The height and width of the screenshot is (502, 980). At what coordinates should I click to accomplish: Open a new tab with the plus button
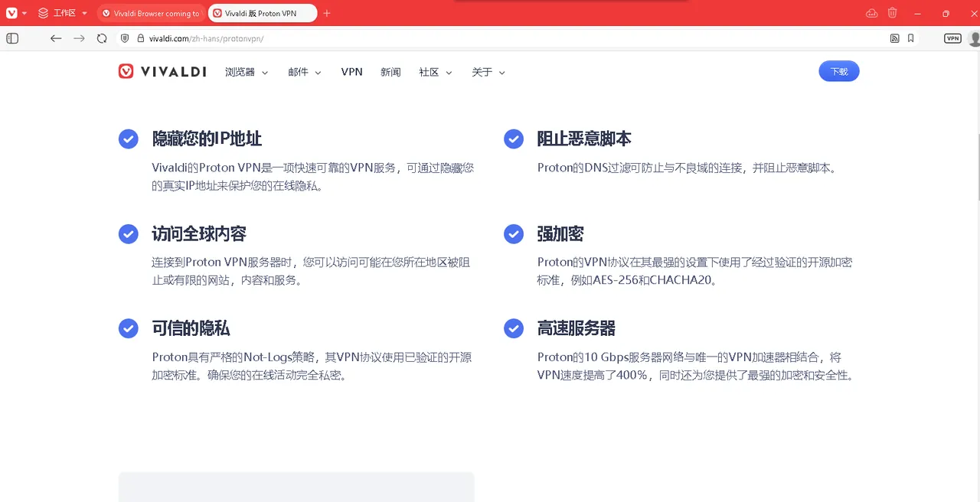[327, 13]
